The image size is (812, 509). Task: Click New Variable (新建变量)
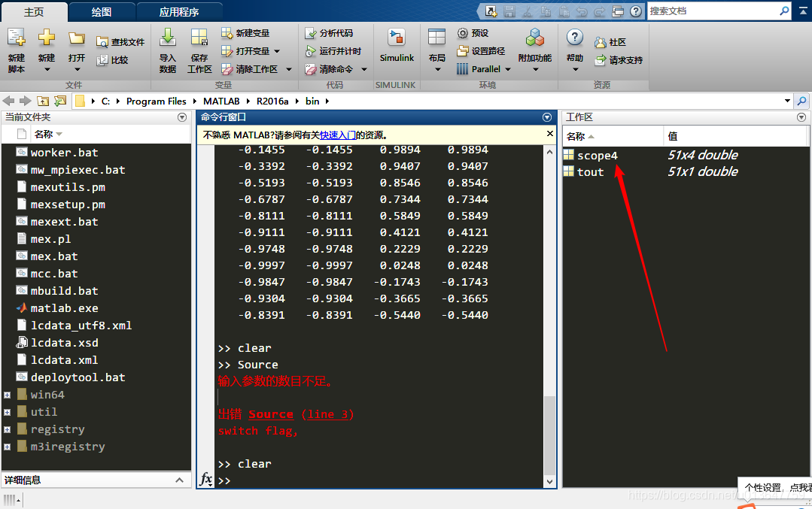(245, 33)
